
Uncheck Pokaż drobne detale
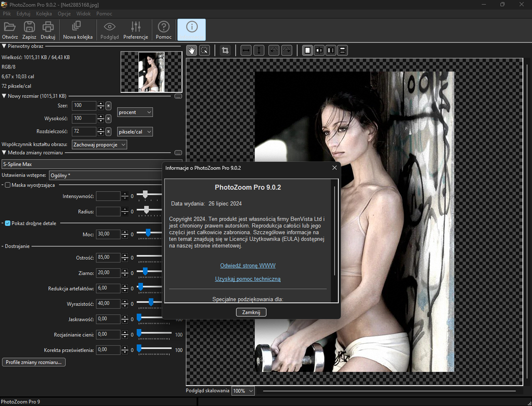8,223
